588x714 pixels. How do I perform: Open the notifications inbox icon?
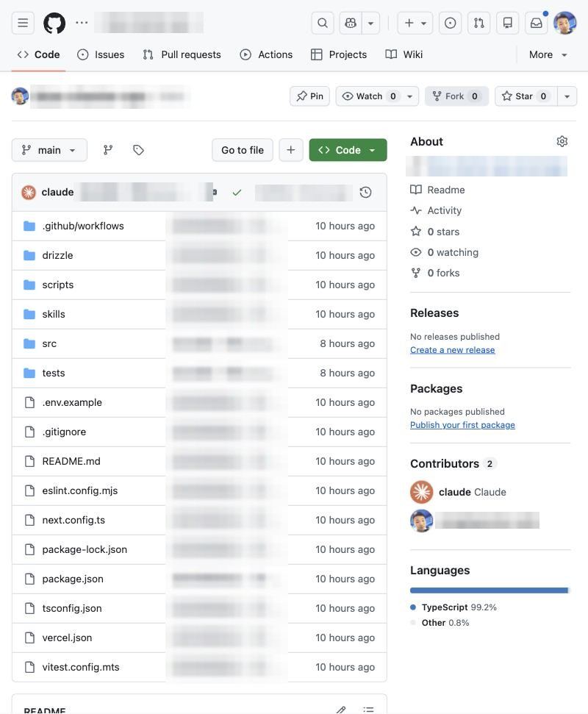tap(536, 23)
